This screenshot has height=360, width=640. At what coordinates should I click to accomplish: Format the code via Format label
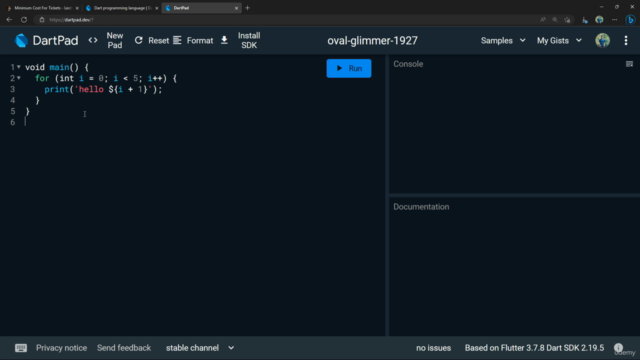coord(200,41)
